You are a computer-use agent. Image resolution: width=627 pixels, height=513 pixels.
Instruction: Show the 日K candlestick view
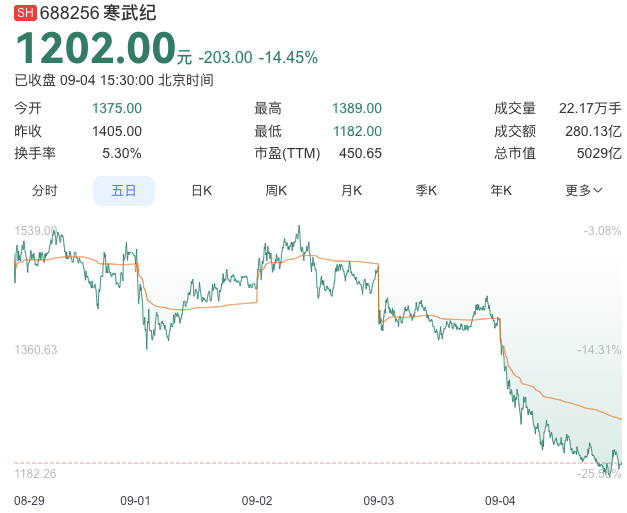(202, 190)
